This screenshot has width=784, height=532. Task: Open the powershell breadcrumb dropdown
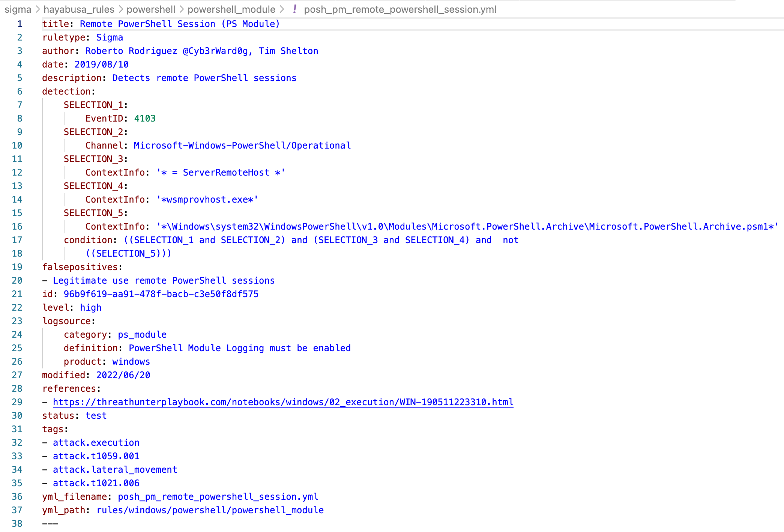(152, 9)
